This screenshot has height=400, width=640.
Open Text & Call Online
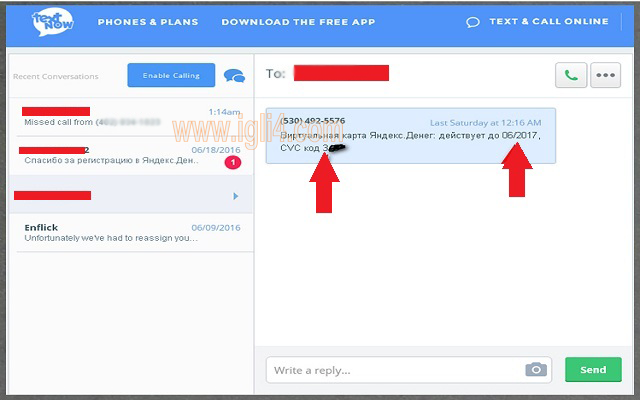point(549,21)
